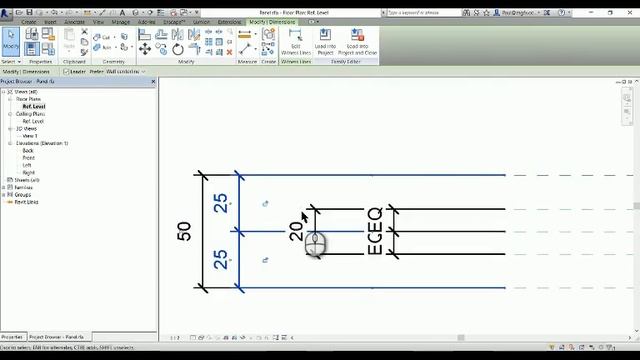Click the Array tool icon
The image size is (640, 360).
click(x=209, y=42)
